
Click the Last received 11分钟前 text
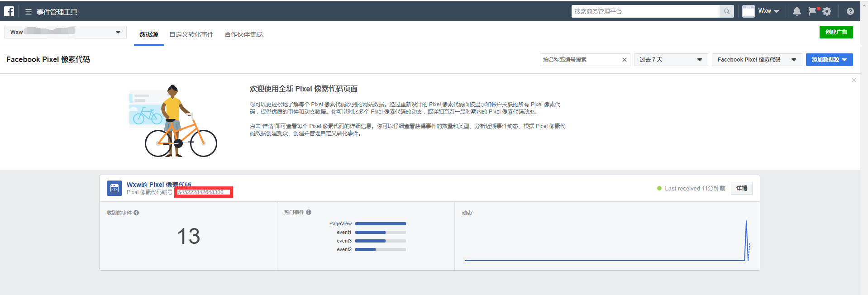coord(695,188)
